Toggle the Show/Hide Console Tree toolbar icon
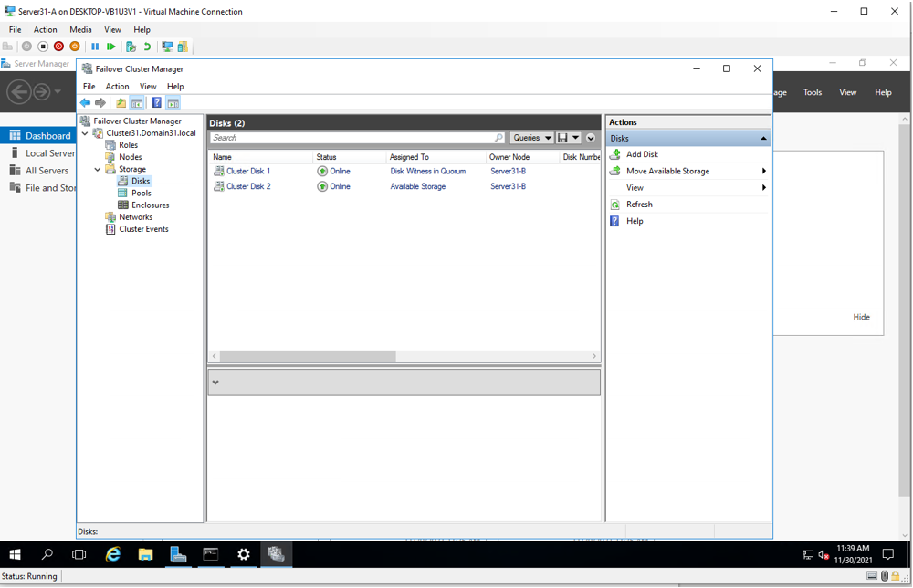 (137, 103)
